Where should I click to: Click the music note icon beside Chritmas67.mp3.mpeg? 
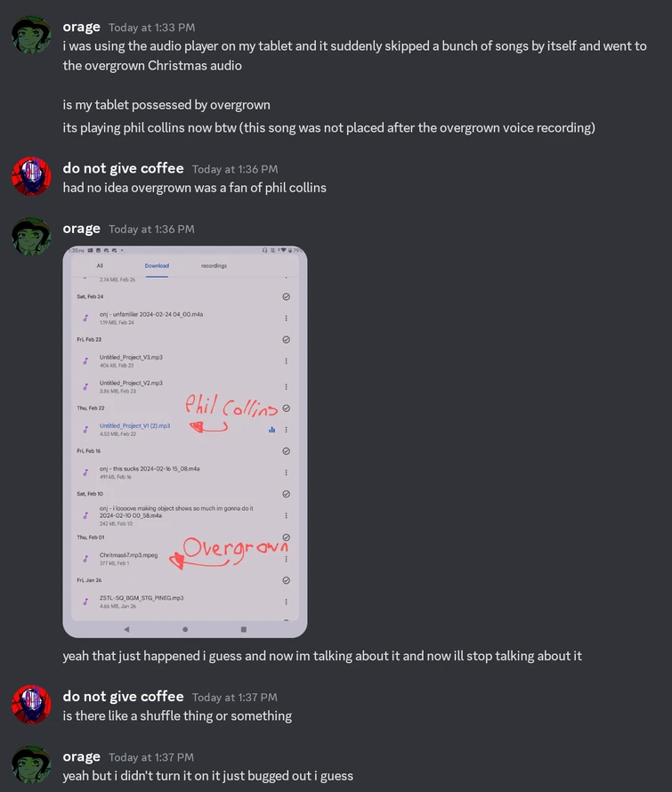click(85, 559)
